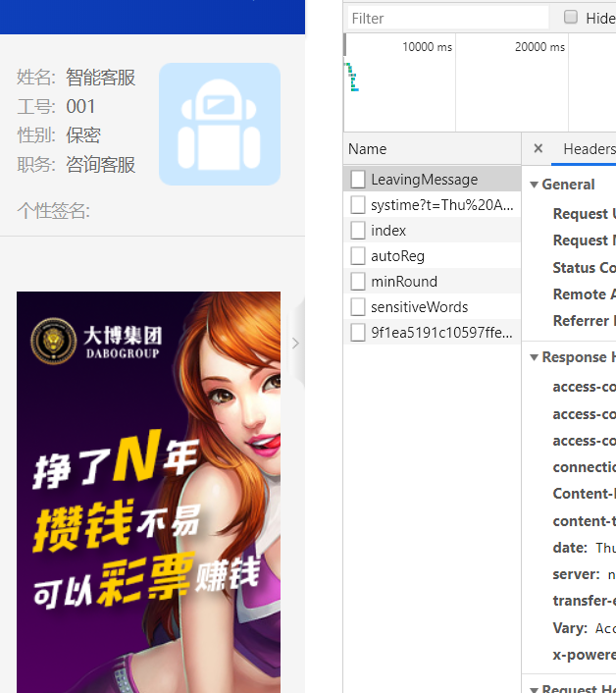Click the 10000 ms timeline marker

tap(428, 46)
